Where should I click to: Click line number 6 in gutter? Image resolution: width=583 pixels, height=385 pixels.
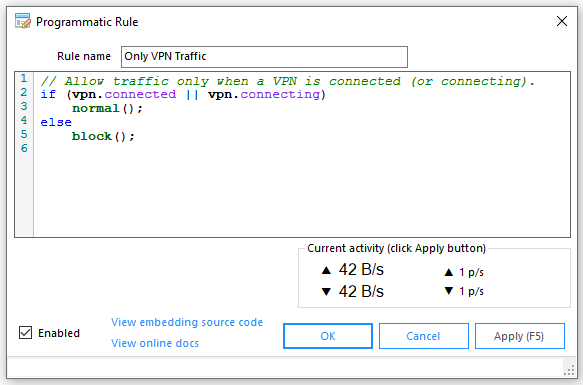(24, 148)
